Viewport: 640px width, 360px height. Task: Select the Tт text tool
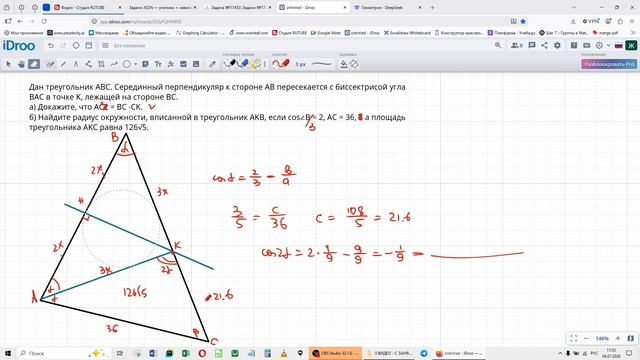[x=158, y=64]
